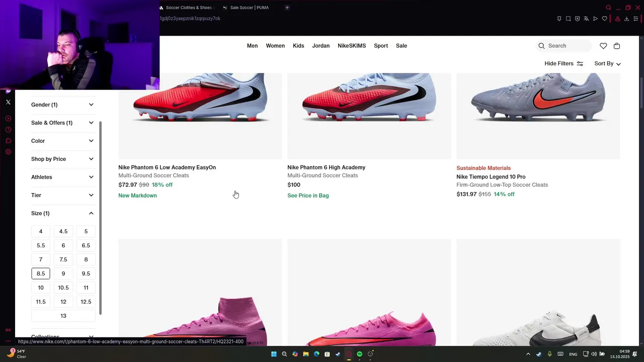Open the Kids menu
The height and width of the screenshot is (362, 644).
pyautogui.click(x=298, y=46)
